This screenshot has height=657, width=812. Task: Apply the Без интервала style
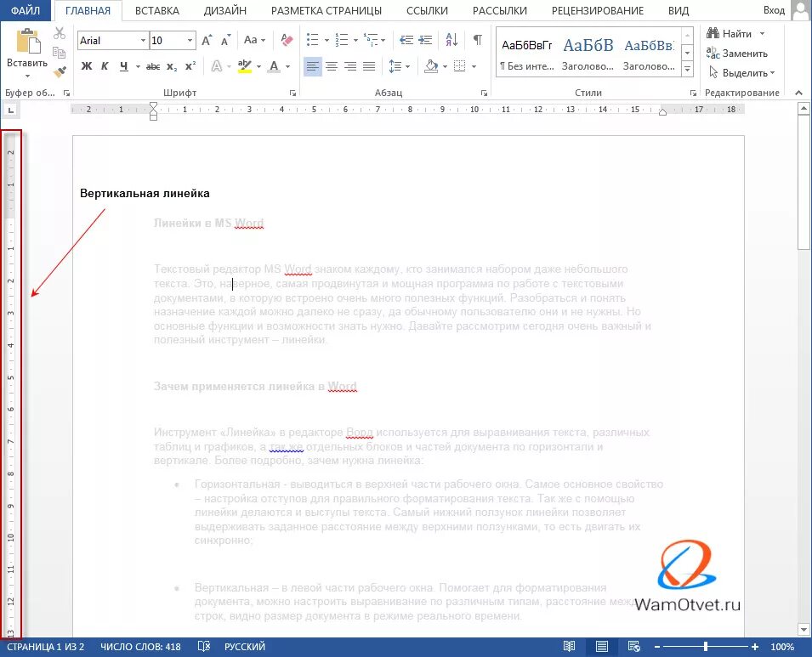[x=526, y=54]
